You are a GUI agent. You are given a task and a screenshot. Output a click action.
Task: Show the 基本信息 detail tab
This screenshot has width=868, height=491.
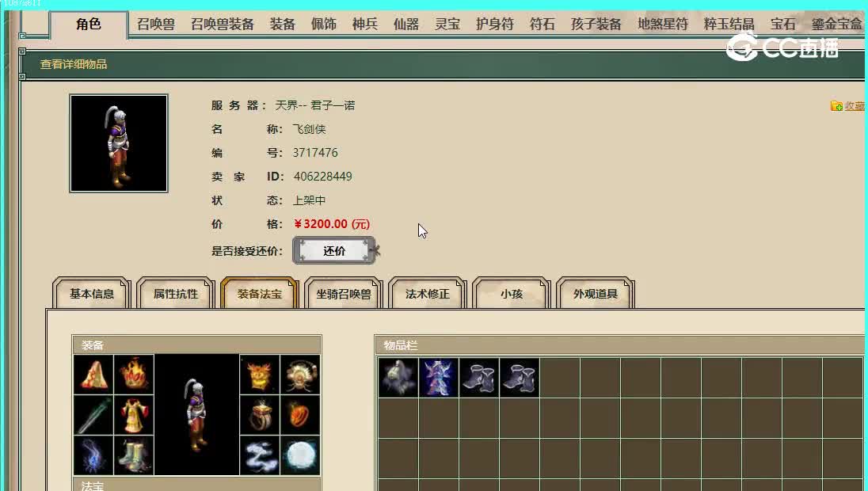(x=92, y=293)
